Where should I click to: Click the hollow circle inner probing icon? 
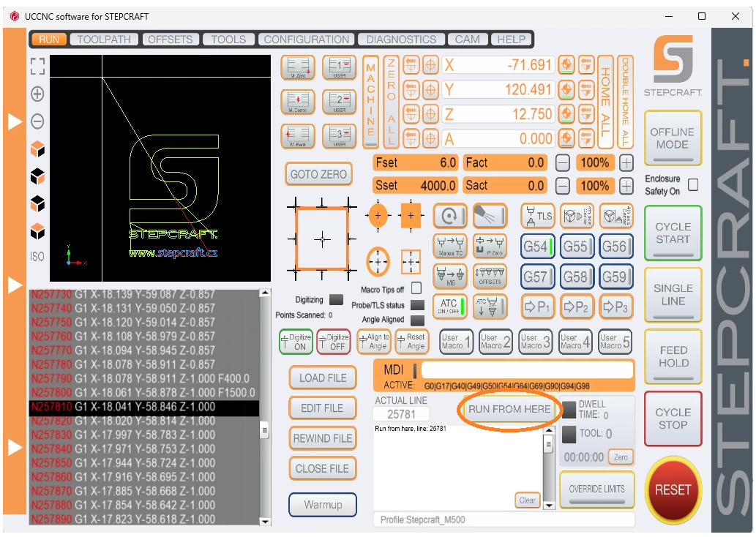point(378,262)
